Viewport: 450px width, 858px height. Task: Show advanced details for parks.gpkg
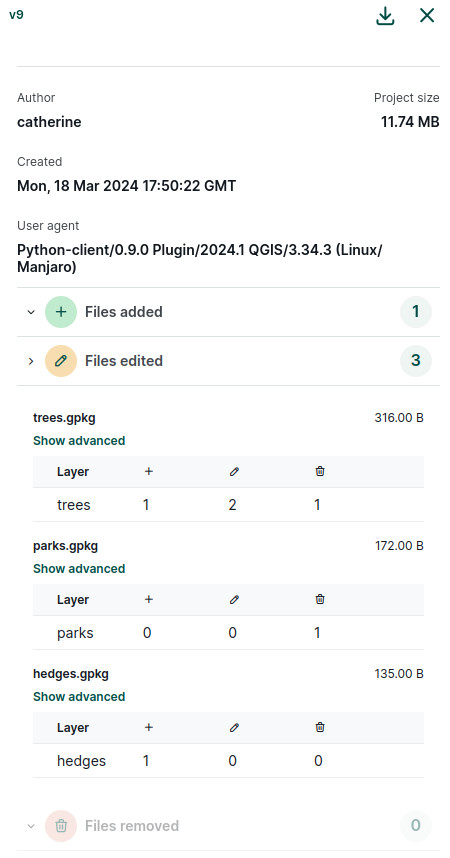[79, 569]
